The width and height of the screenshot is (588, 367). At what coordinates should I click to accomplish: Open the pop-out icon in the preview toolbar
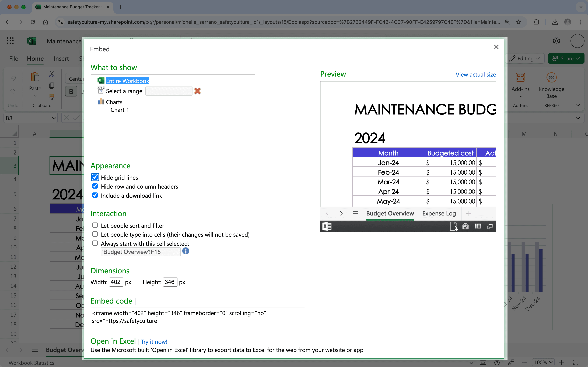[x=490, y=226]
